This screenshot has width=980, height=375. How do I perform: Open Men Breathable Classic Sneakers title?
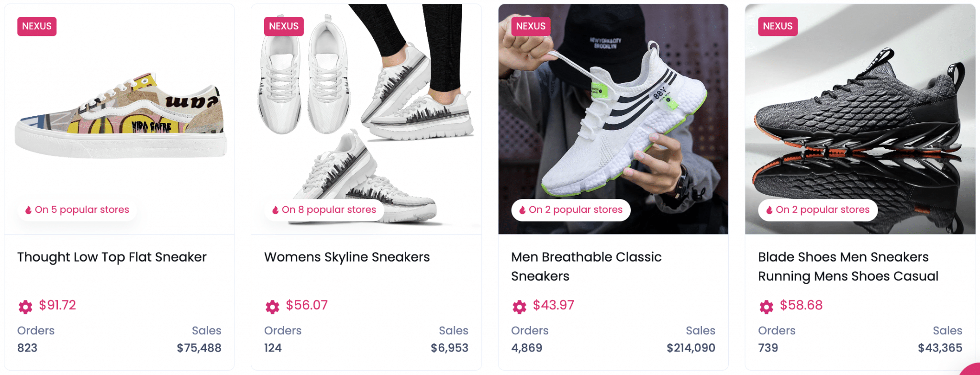586,266
